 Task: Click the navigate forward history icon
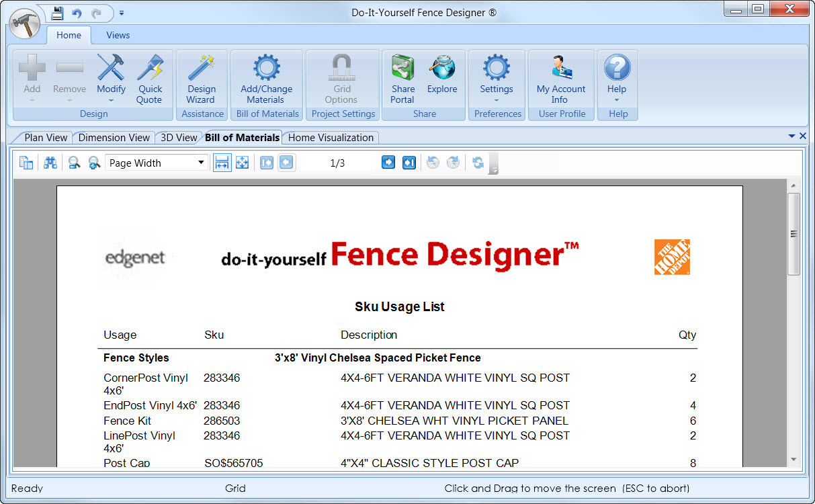click(x=454, y=163)
